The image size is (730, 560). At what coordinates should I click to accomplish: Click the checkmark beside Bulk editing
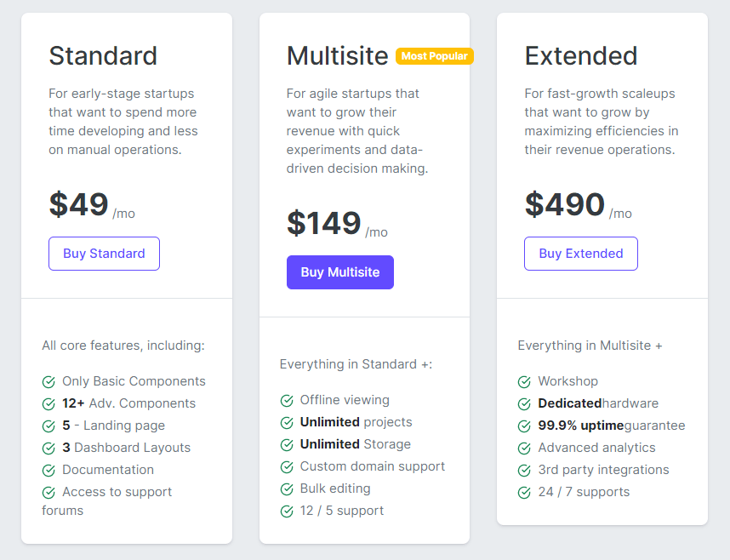[287, 489]
